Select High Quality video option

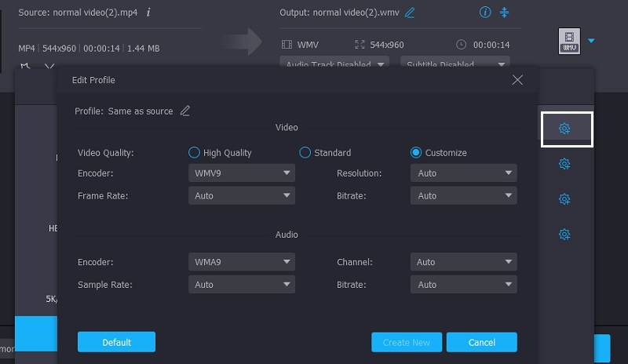[195, 153]
